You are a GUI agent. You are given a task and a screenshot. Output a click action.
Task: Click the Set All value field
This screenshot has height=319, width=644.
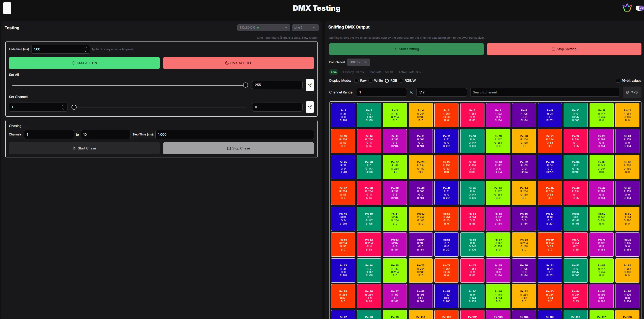pos(277,85)
